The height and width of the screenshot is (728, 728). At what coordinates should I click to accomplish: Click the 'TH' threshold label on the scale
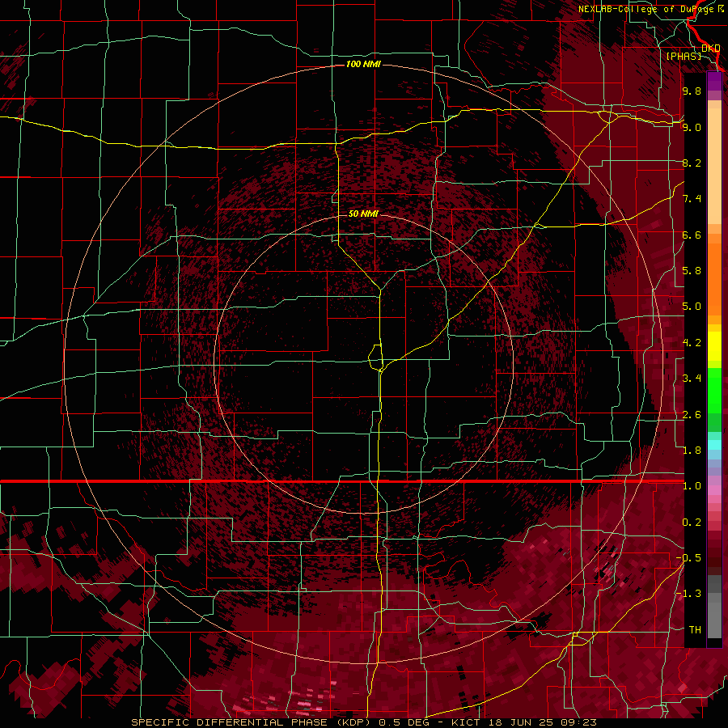click(695, 630)
